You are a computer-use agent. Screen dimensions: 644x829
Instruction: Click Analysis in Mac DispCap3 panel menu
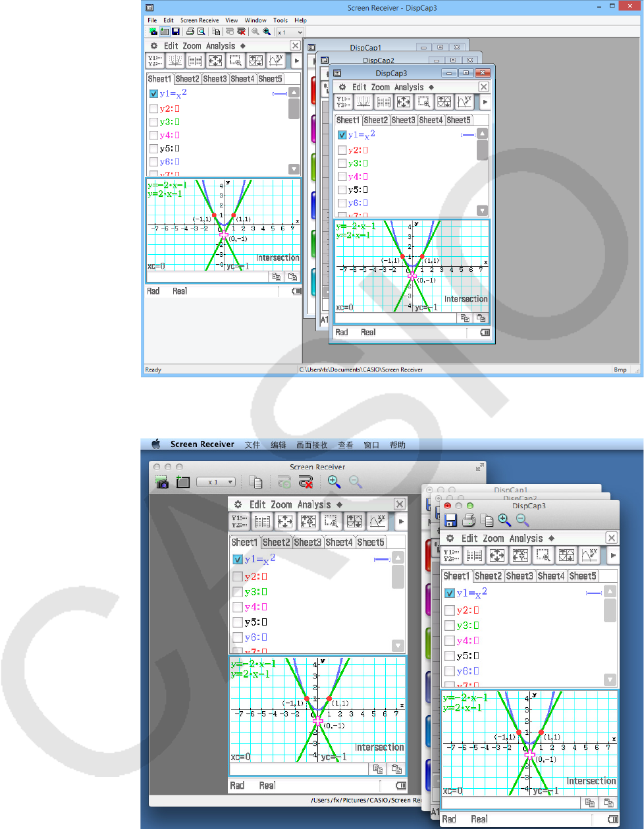[x=526, y=538]
